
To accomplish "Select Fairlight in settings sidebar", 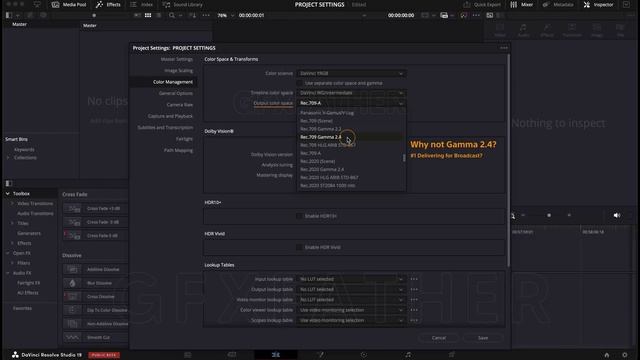I will click(184, 139).
